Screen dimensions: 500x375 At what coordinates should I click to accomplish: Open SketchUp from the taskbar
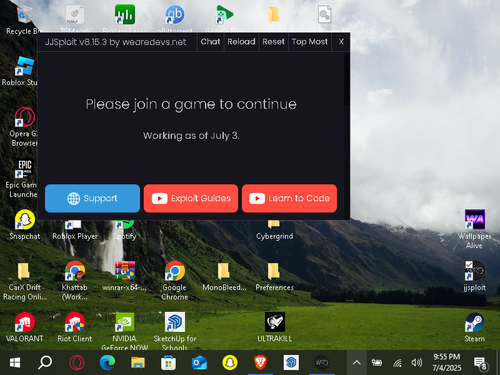[x=291, y=363]
